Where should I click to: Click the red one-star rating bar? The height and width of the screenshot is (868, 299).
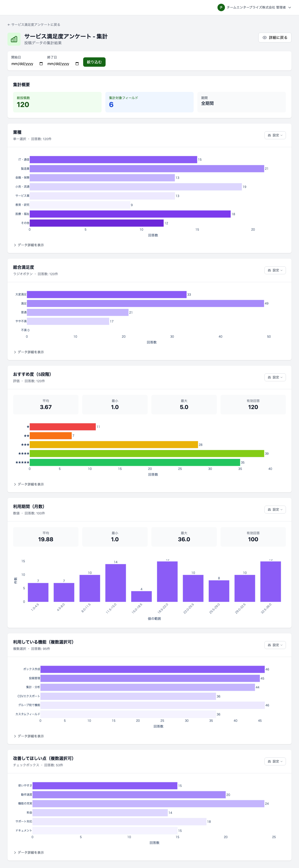(62, 427)
